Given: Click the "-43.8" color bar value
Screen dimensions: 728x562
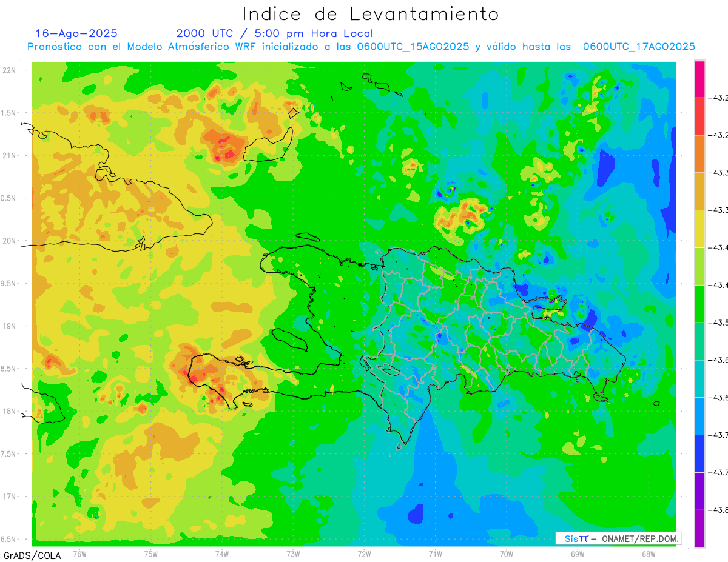Looking at the screenshot, I should (x=718, y=510).
